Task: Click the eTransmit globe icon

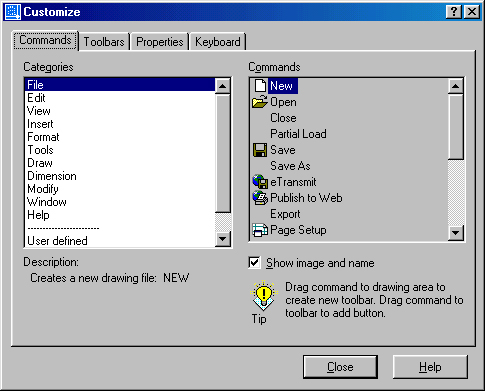Action: pos(260,182)
